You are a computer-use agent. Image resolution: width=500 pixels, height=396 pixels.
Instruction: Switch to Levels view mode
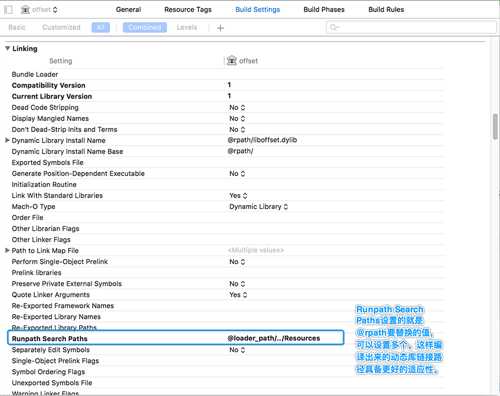pyautogui.click(x=187, y=27)
